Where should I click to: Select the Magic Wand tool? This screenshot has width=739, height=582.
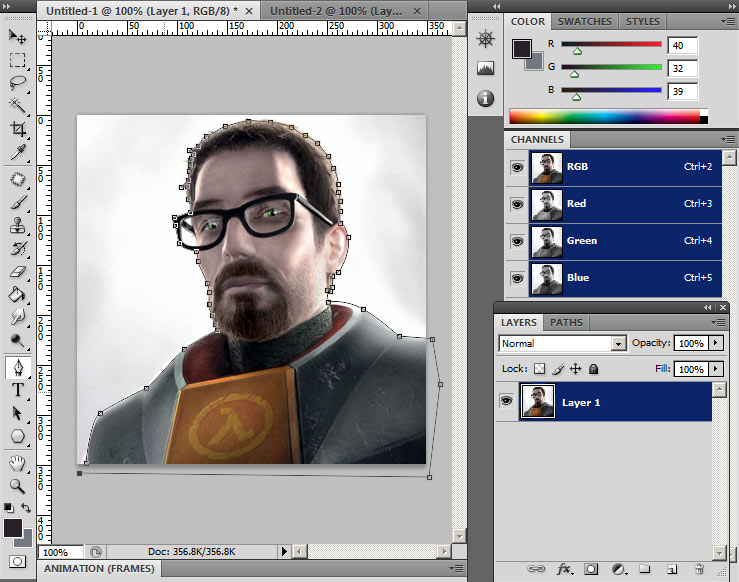pyautogui.click(x=17, y=106)
